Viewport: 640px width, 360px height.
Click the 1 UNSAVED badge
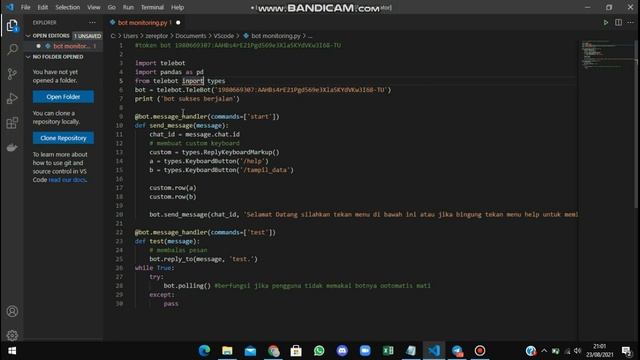(x=87, y=36)
